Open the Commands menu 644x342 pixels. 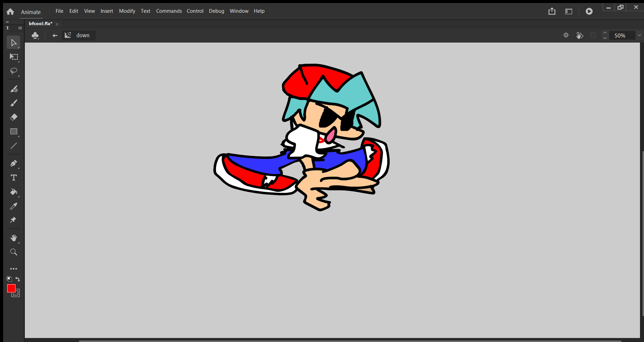pos(169,11)
